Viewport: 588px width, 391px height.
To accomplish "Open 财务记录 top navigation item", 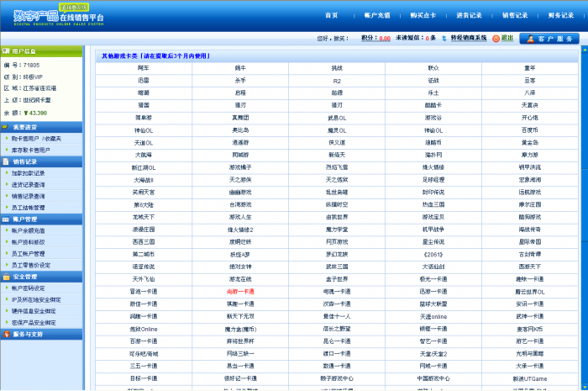I will (x=561, y=15).
